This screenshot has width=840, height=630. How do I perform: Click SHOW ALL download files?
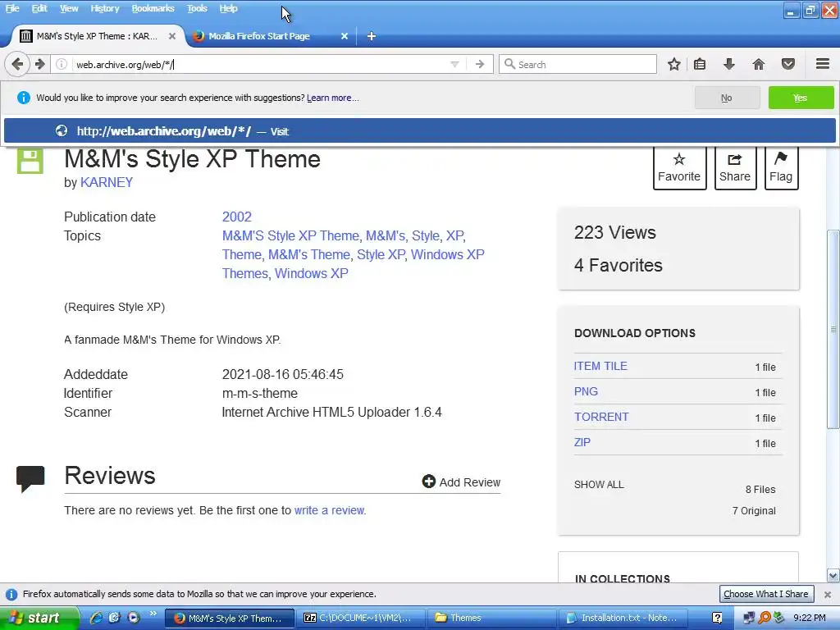pyautogui.click(x=599, y=484)
